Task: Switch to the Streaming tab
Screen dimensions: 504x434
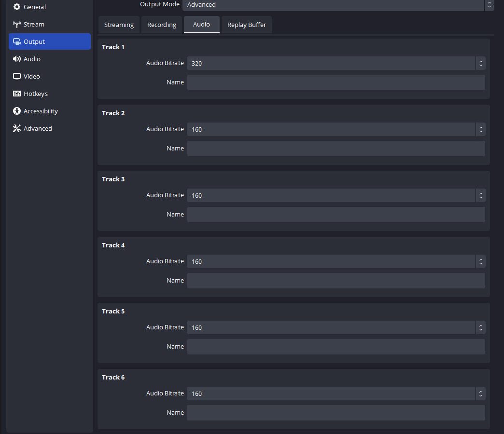Action: click(x=119, y=25)
